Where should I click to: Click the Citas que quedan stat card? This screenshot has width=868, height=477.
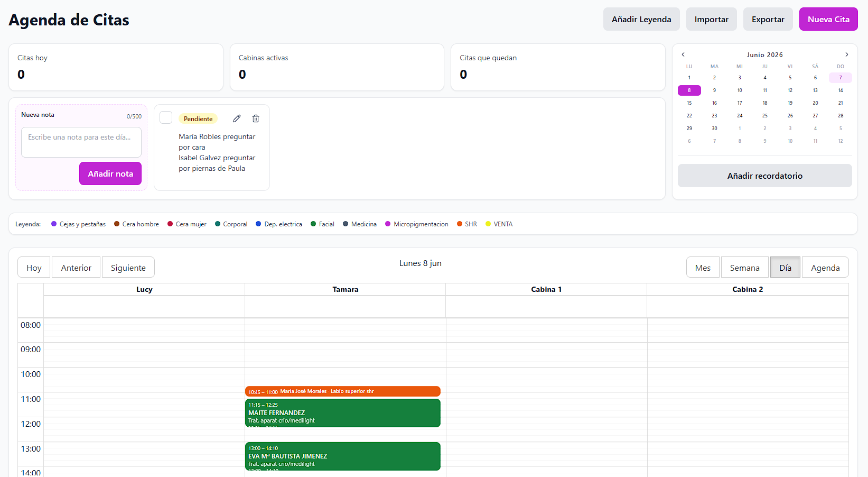point(558,67)
